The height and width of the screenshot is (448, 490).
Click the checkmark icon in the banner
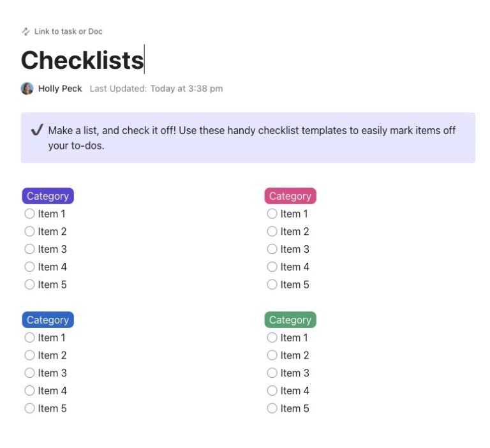coord(36,130)
